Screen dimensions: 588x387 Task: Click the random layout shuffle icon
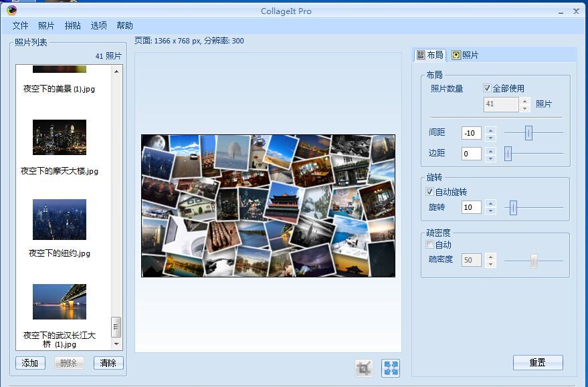pos(391,368)
